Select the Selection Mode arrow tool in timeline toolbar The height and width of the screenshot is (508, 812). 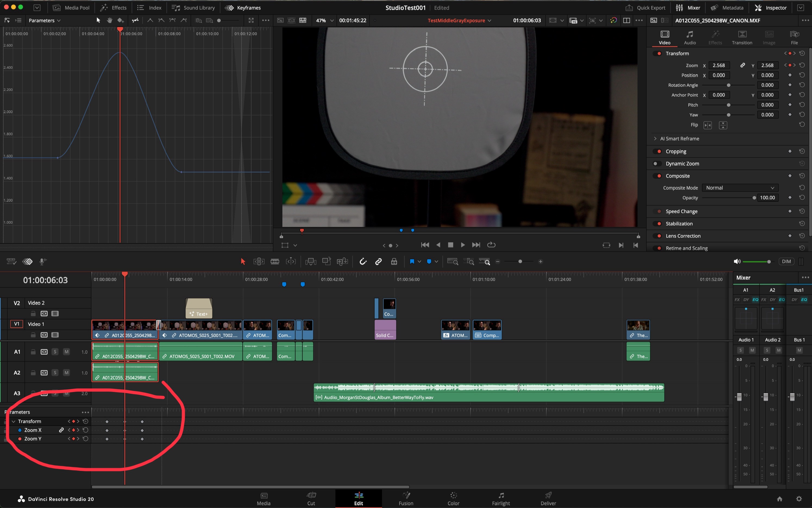tap(243, 262)
